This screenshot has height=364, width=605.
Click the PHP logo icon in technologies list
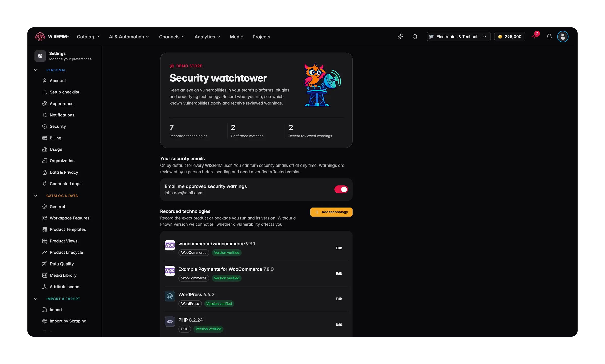[x=170, y=322]
